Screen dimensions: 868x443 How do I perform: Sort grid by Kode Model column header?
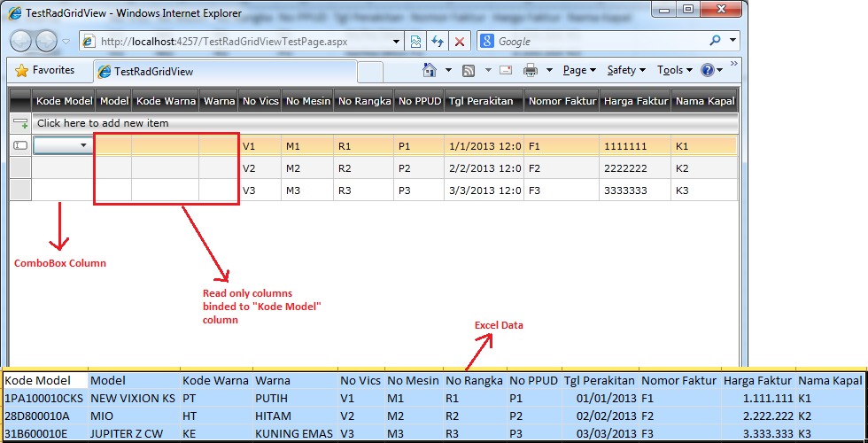click(64, 101)
